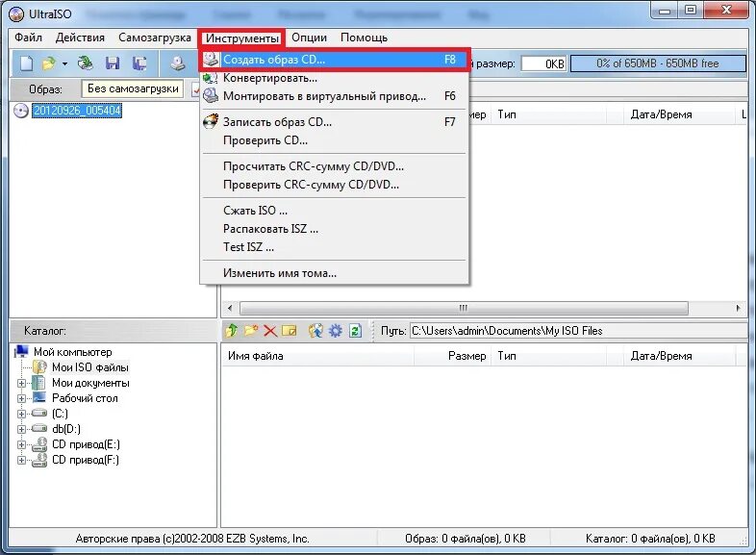The image size is (756, 555).
Task: Choose Сжать ISO ... menu item
Action: click(334, 211)
